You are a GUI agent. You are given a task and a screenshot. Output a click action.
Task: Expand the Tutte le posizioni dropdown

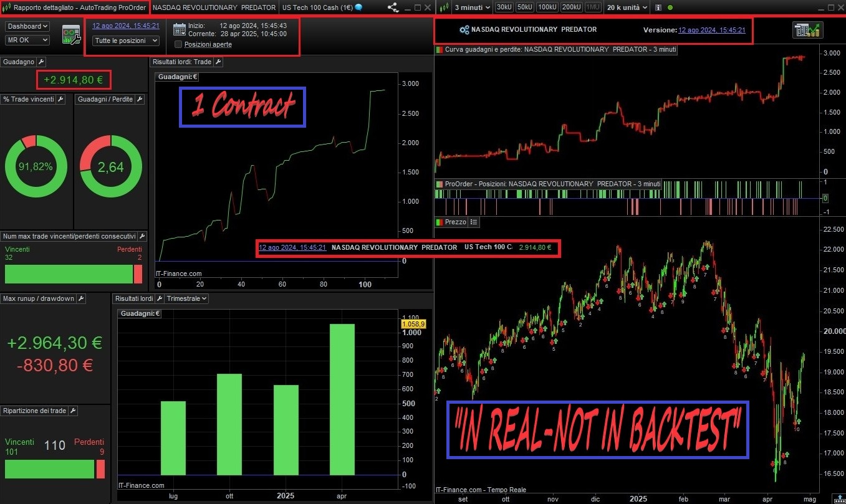point(126,40)
